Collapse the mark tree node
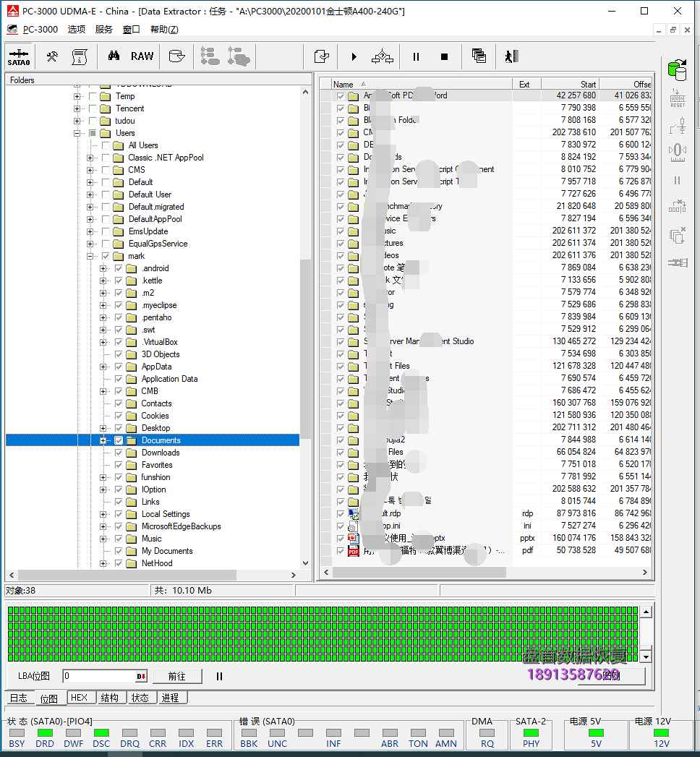The width and height of the screenshot is (700, 757). pos(90,257)
